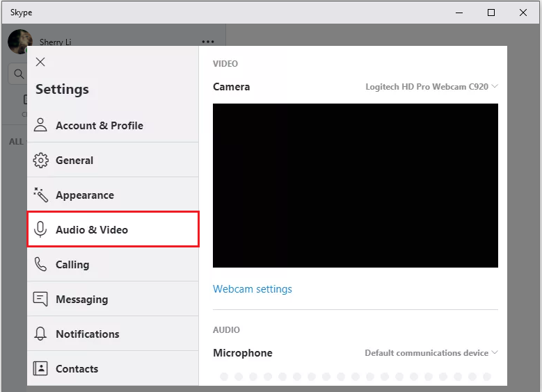Click the Notifications bell icon
This screenshot has height=392, width=542.
click(40, 334)
